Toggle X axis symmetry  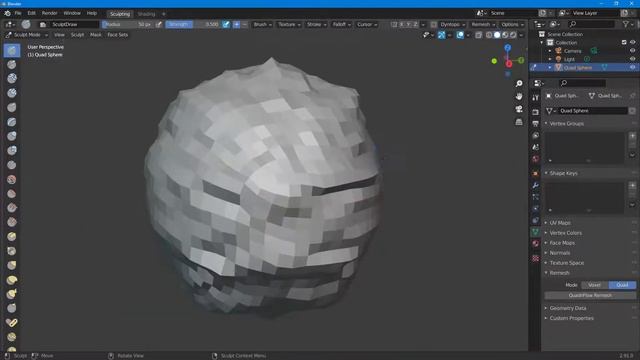click(x=402, y=24)
